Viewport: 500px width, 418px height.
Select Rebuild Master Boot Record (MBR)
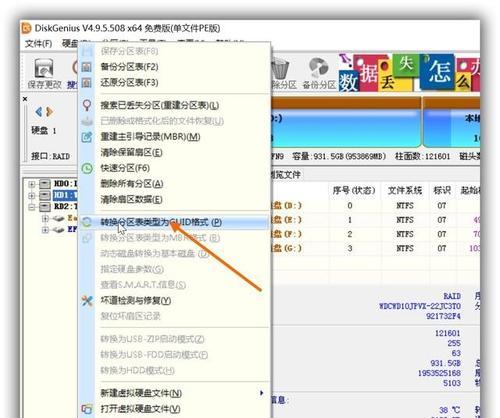point(150,137)
